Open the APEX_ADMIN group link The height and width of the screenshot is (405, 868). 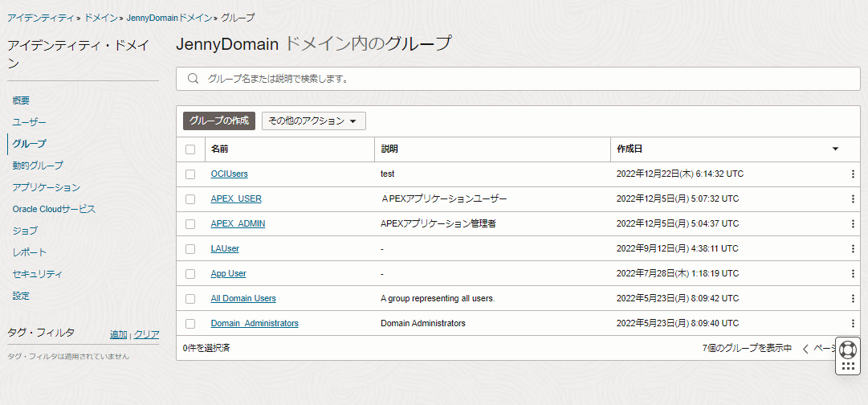pyautogui.click(x=238, y=224)
